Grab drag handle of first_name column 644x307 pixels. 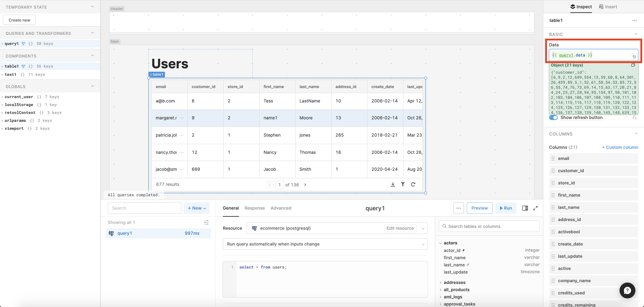coord(553,195)
